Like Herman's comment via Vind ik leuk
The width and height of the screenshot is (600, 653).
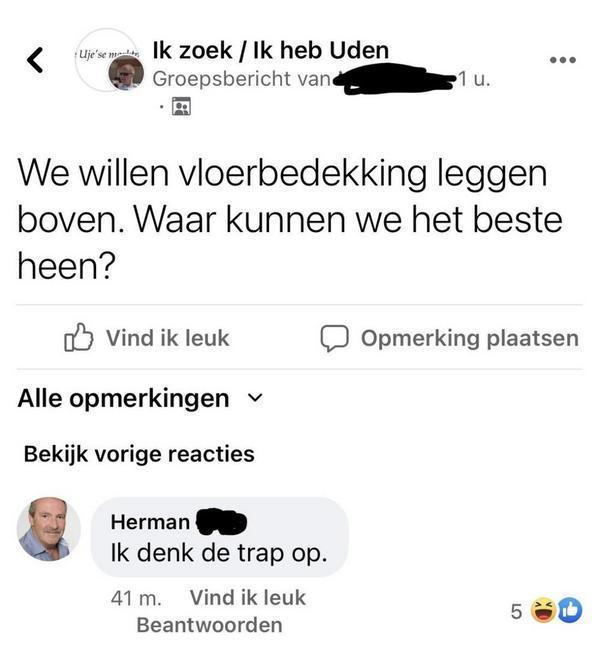[x=248, y=598]
